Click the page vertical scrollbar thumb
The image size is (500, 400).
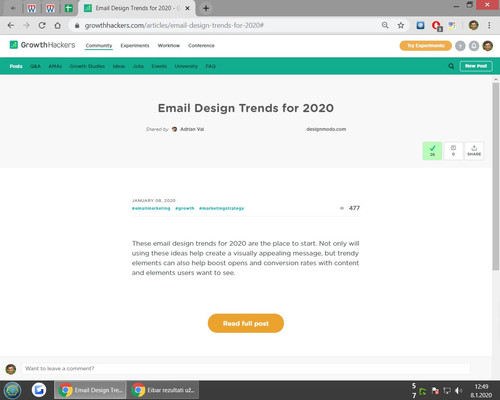click(x=496, y=176)
